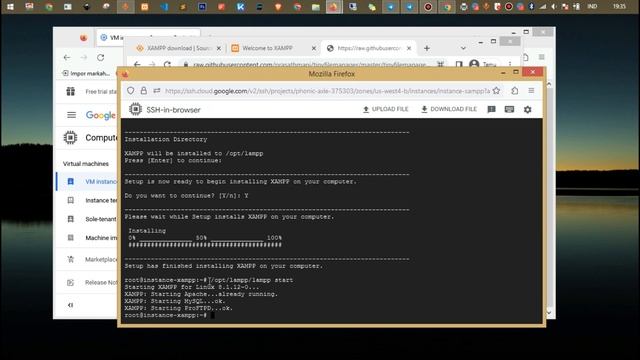Screen dimensions: 640x360
Task: Open extensions icon in the SSH Firefox window
Action: pos(515,91)
